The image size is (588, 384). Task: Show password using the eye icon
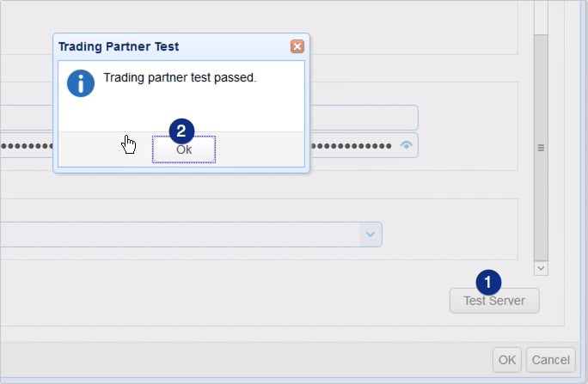[x=407, y=146]
